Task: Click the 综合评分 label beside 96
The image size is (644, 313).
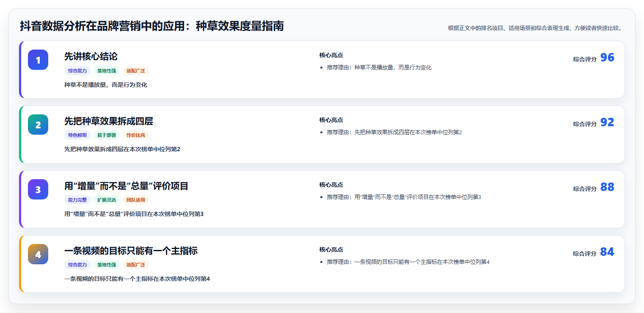Action: pos(585,59)
